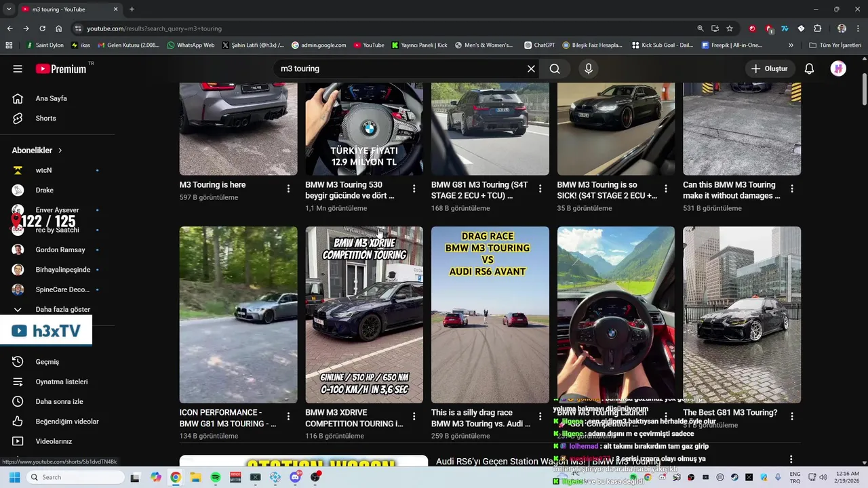Click the YouTube Premium logo
Viewport: 868px width, 488px height.
pyautogui.click(x=62, y=68)
